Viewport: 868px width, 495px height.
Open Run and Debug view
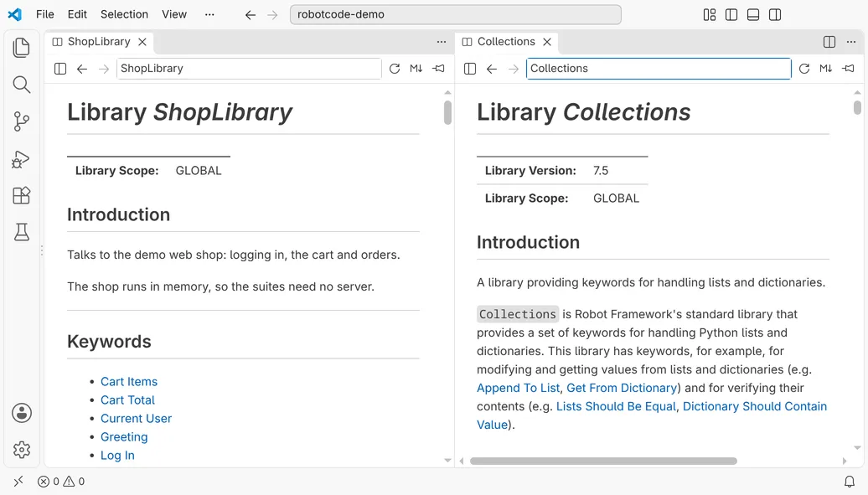coord(21,159)
